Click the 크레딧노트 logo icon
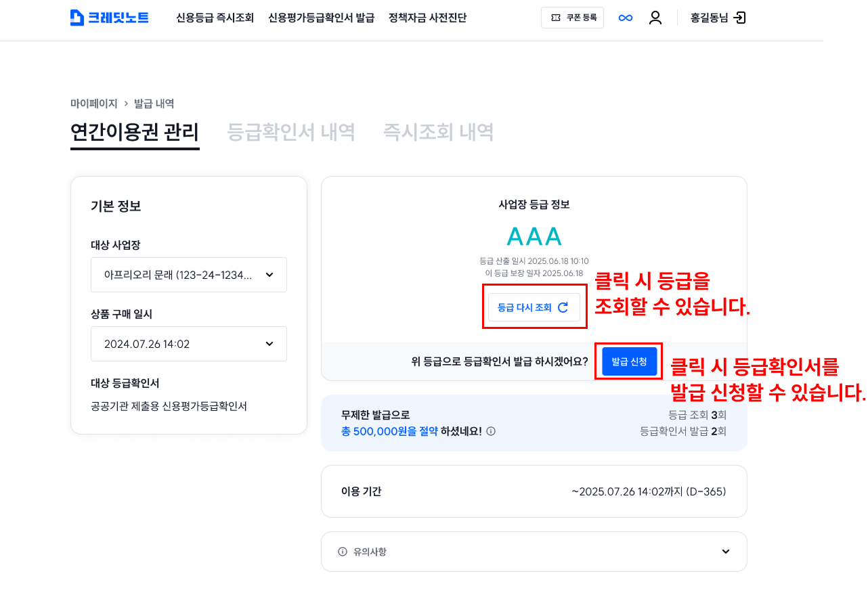The width and height of the screenshot is (868, 601). pos(77,18)
